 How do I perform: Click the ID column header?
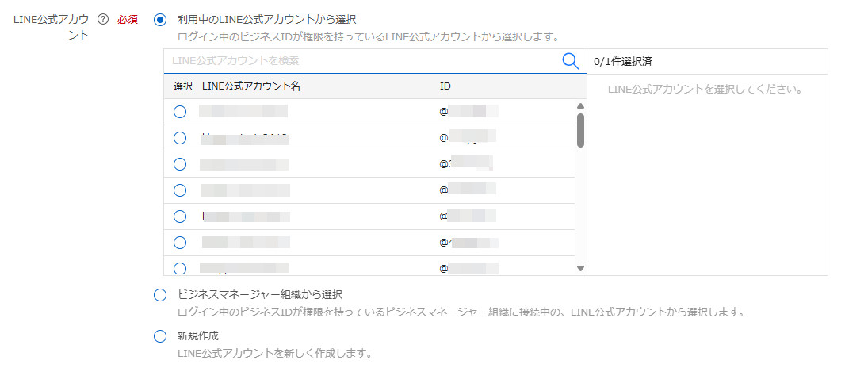(x=445, y=86)
